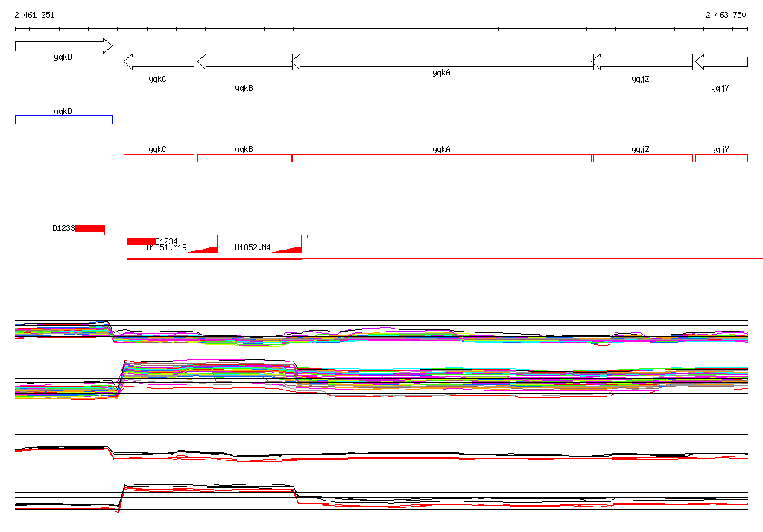This screenshot has height=532, width=763.
Task: Click yqkD label above blue box
Action: [x=63, y=112]
